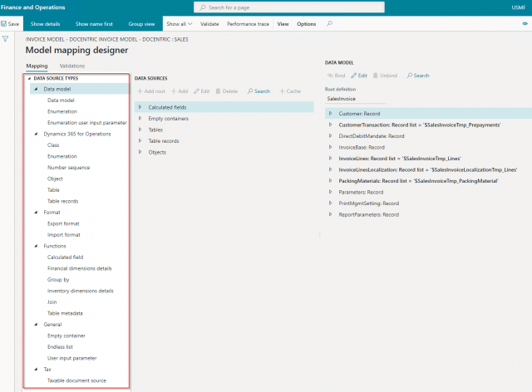The width and height of the screenshot is (532, 392).
Task: Collapse the Format group
Action: point(36,213)
